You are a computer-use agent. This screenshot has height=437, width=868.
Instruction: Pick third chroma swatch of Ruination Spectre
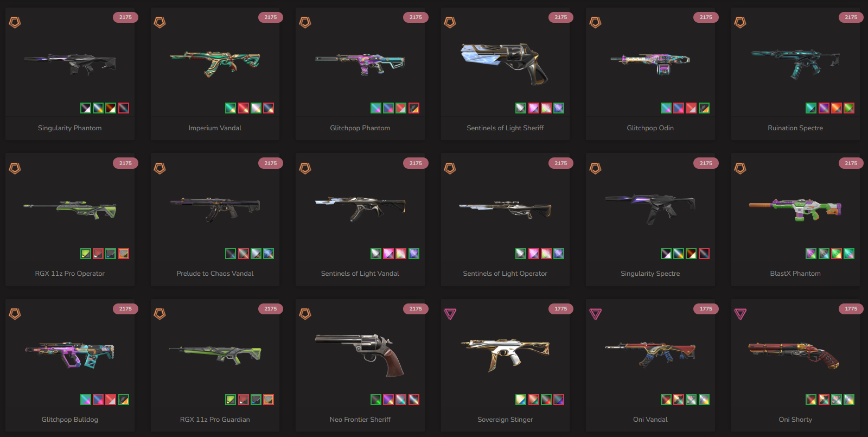pos(837,108)
